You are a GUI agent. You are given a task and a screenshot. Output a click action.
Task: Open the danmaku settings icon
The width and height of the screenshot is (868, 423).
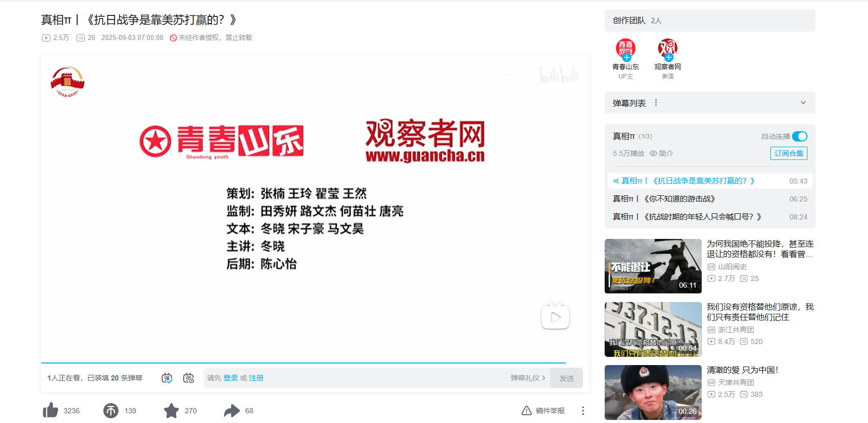pyautogui.click(x=188, y=378)
